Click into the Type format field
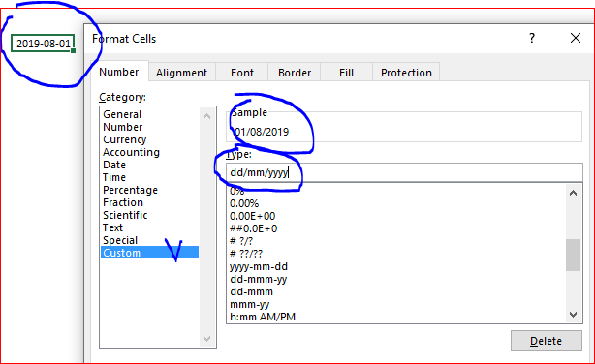The height and width of the screenshot is (364, 595). click(x=404, y=172)
